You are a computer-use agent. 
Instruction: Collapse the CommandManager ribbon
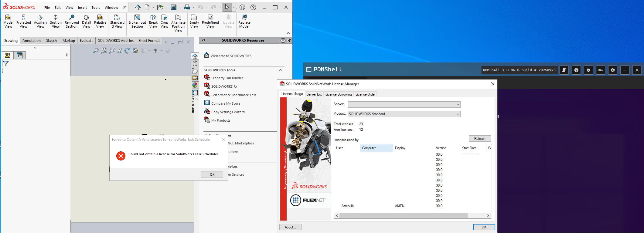tap(288, 33)
